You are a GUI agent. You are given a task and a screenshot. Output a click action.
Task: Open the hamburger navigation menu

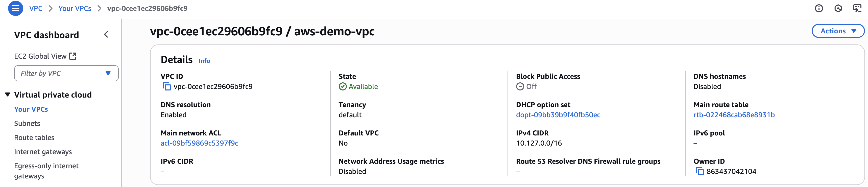15,8
